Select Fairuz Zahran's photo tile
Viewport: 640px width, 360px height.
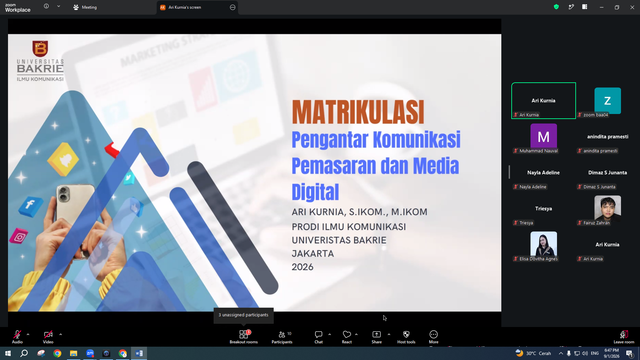(x=607, y=209)
